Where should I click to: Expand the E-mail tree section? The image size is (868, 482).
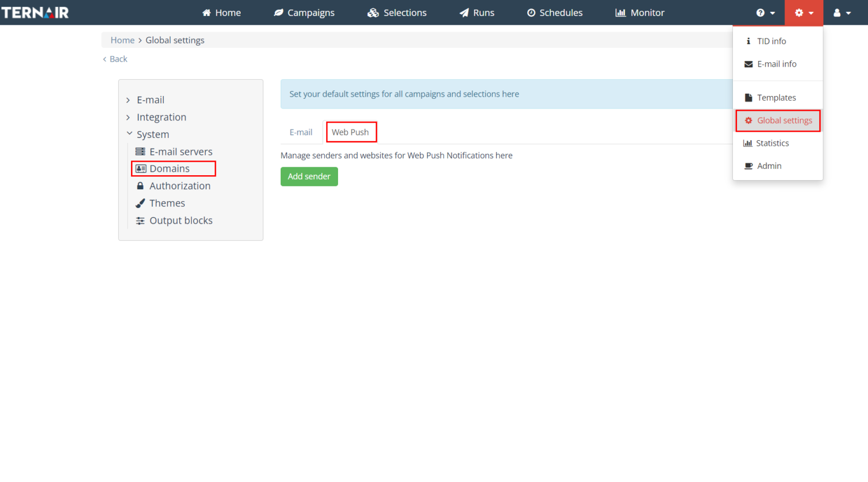point(128,100)
